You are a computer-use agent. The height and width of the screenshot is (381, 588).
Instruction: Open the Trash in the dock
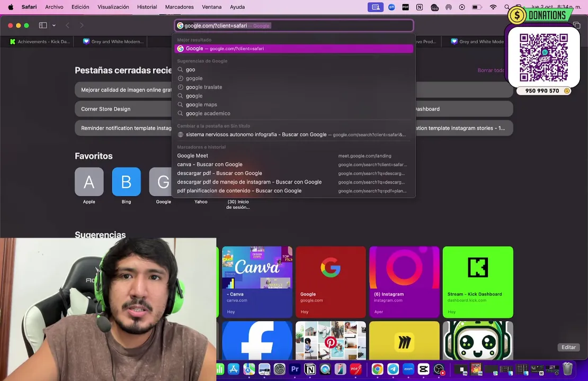[568, 369]
